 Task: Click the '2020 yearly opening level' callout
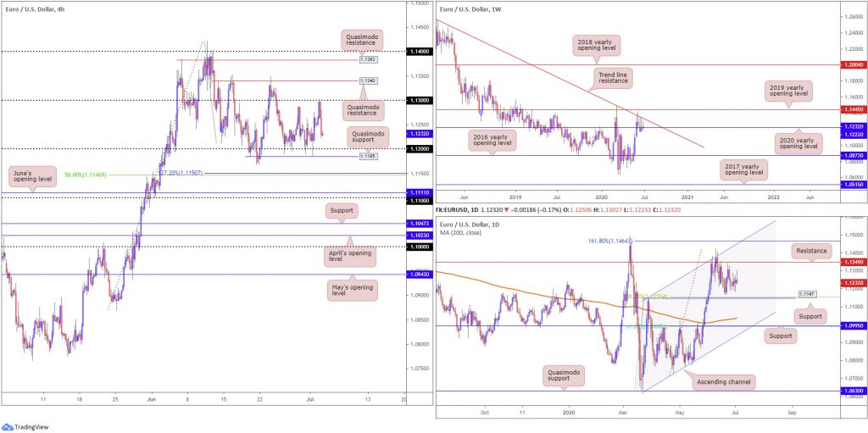798,144
